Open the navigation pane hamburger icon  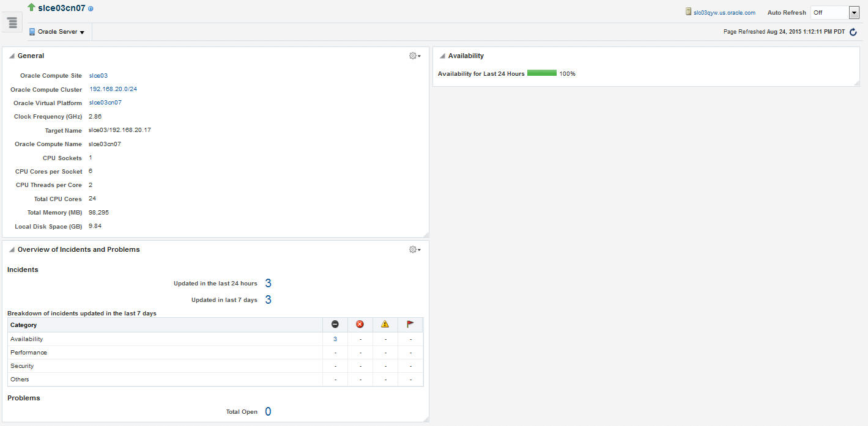coord(12,23)
